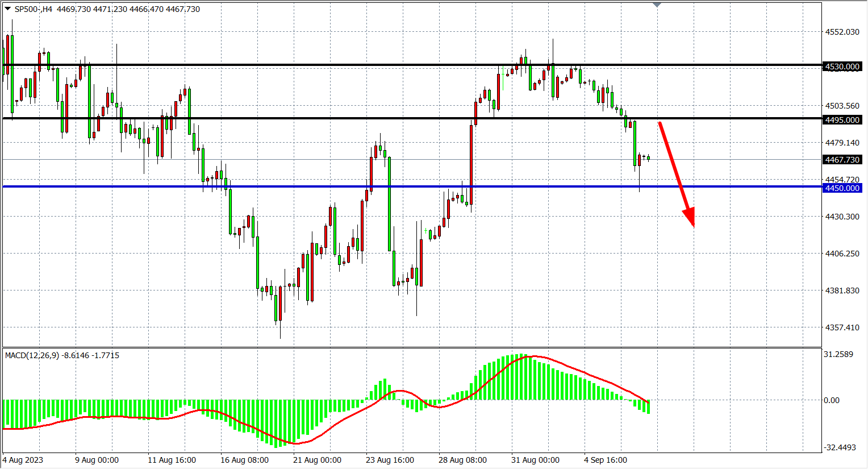Click the 31.2589 value on MACD scale
This screenshot has height=469, width=868.
click(x=838, y=354)
